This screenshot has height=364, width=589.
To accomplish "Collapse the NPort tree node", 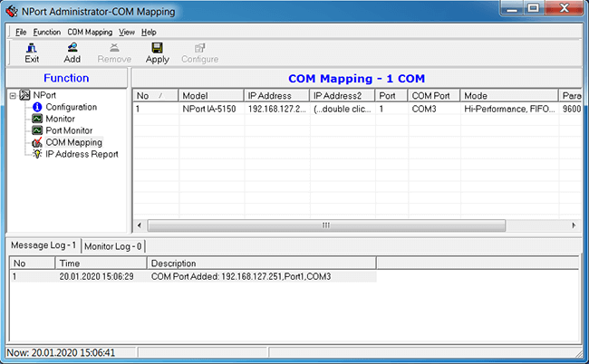I will [x=14, y=95].
